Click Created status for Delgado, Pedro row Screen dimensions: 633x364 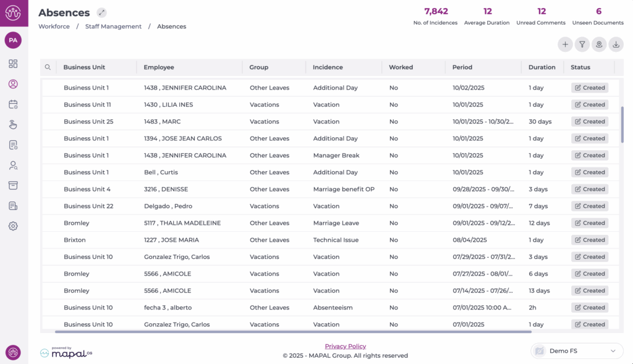pyautogui.click(x=589, y=206)
